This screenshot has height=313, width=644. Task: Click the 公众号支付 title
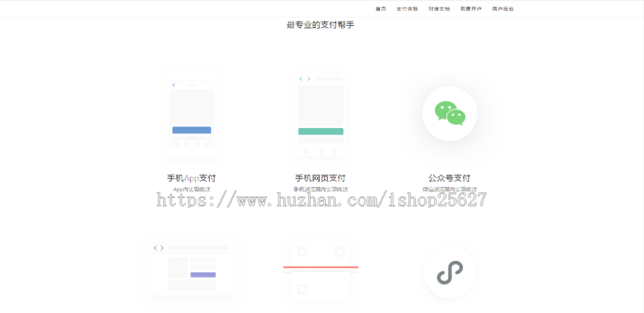449,178
